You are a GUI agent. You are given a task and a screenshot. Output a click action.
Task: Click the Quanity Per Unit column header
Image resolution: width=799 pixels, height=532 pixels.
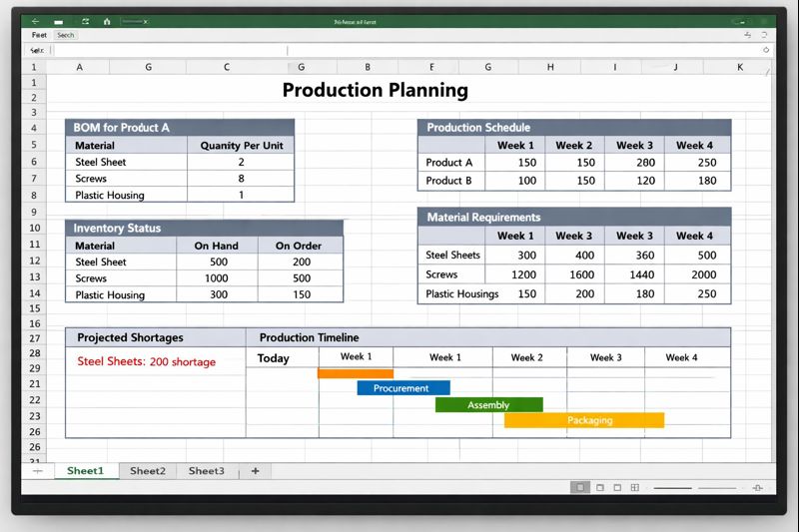pos(242,146)
